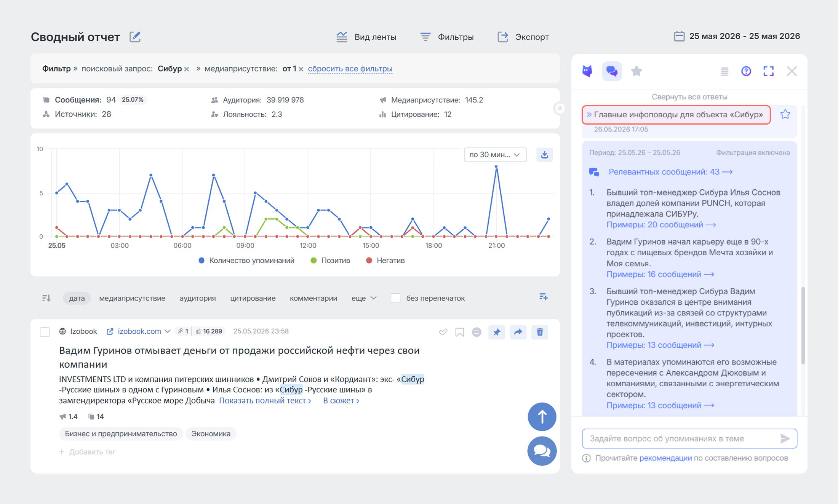Screen dimensions: 838x504
Task: Open the по 30 мин interval dropdown
Action: [495, 155]
